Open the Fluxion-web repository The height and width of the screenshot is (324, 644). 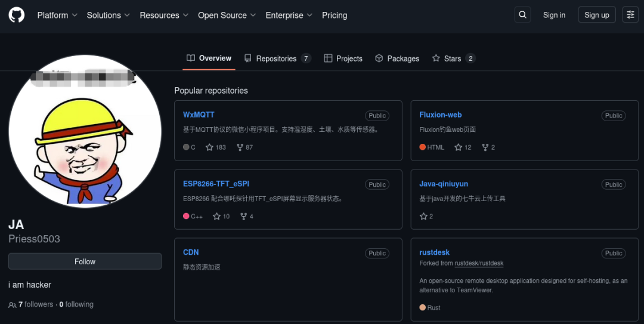click(x=440, y=115)
